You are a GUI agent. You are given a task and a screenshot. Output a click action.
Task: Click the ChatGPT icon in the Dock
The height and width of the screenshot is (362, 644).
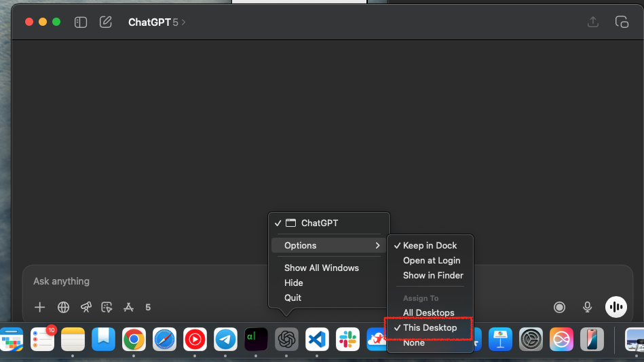286,340
